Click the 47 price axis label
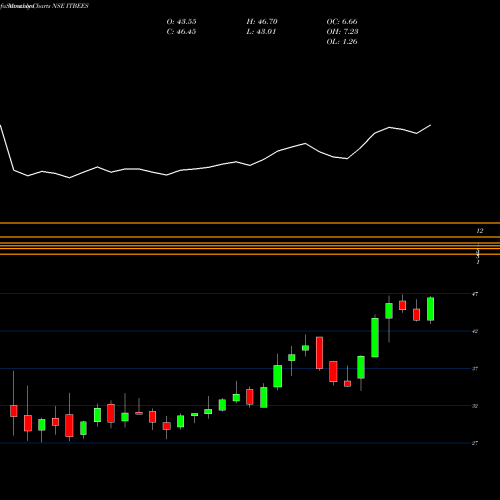Image resolution: width=500 pixels, height=500 pixels. (x=475, y=294)
